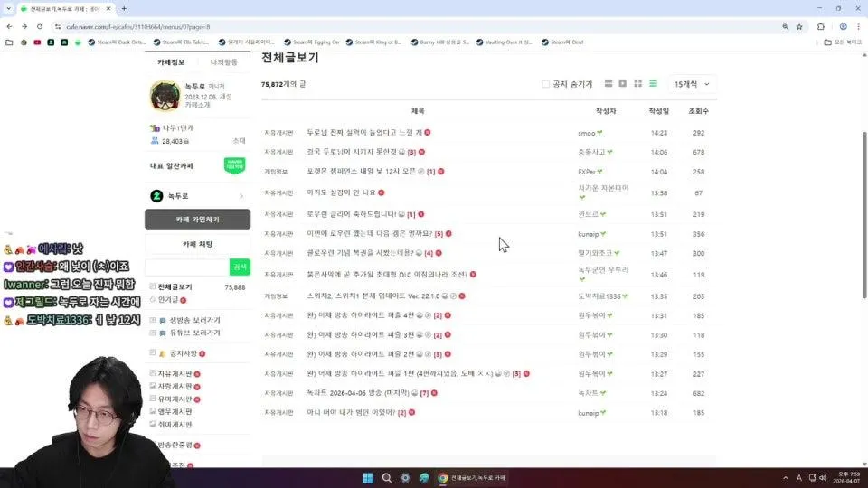Close the 전체글보기 browser tab
This screenshot has width=868, height=488.
coord(108,9)
